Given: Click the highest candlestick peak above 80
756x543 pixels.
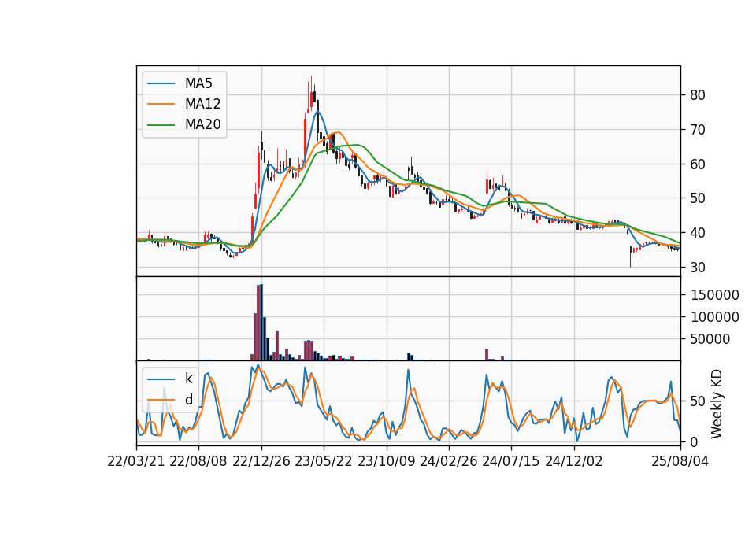Looking at the screenshot, I should 312,94.
